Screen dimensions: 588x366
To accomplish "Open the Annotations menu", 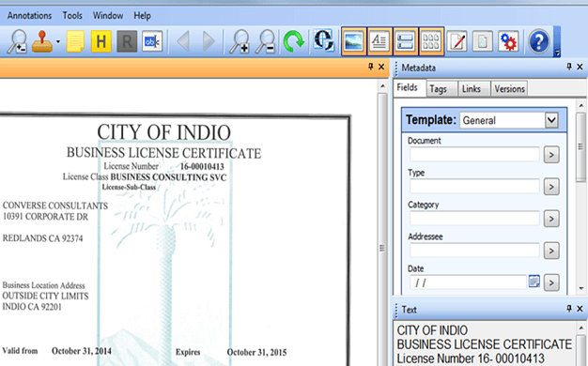I will point(30,16).
